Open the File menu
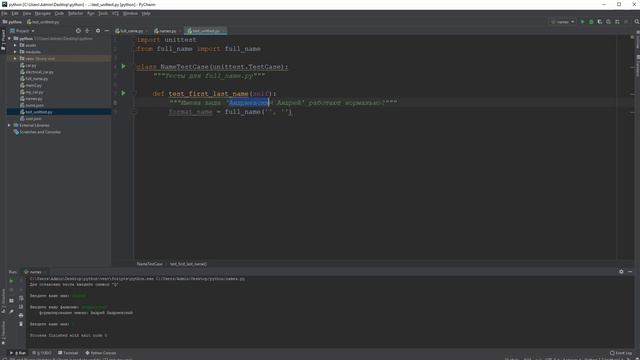The height and width of the screenshot is (360, 640). click(x=4, y=13)
